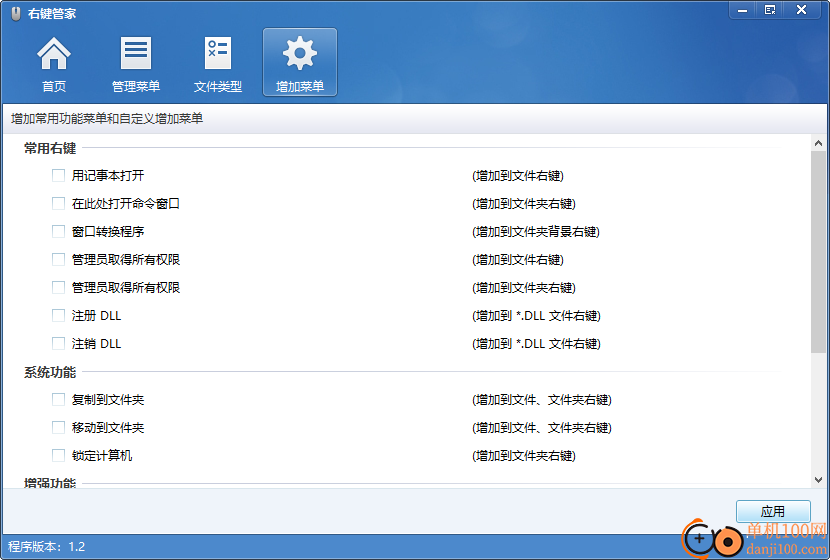Click the 应用 apply button
The image size is (830, 560).
point(773,511)
